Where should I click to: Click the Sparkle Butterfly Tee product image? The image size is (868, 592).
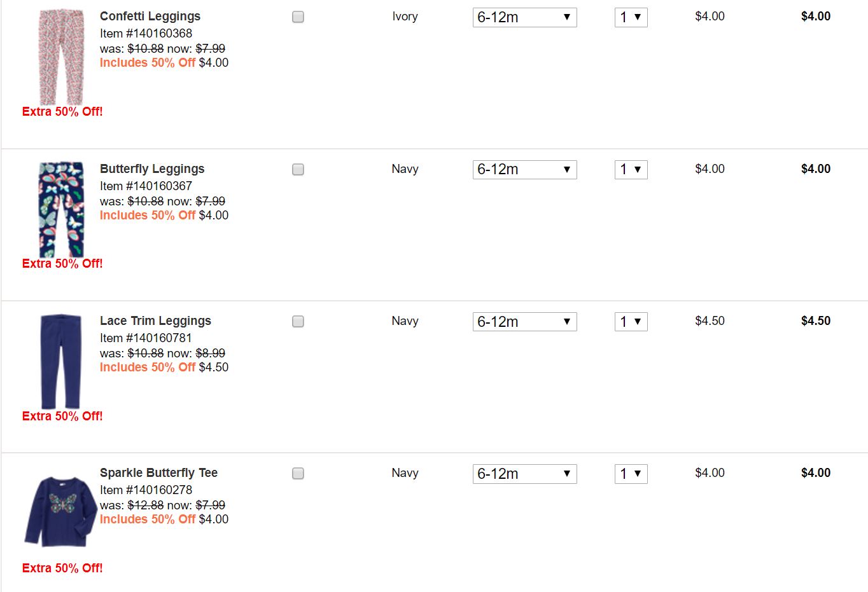tap(61, 512)
